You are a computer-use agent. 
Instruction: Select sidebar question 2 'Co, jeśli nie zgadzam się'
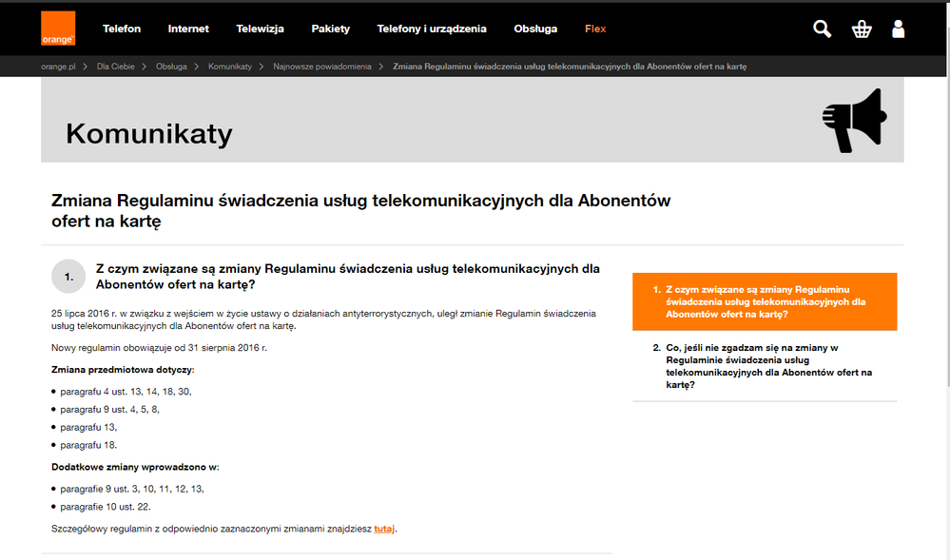click(765, 366)
